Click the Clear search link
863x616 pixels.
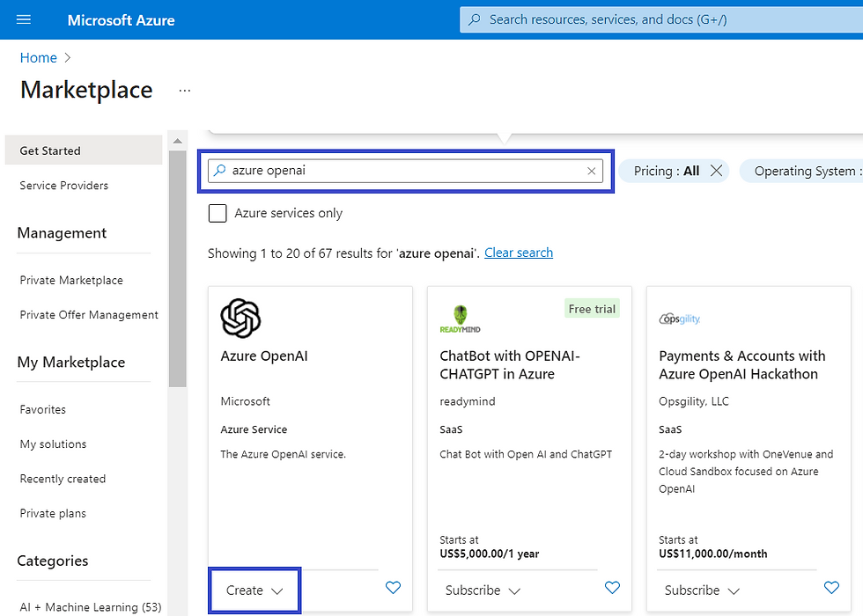pyautogui.click(x=519, y=253)
